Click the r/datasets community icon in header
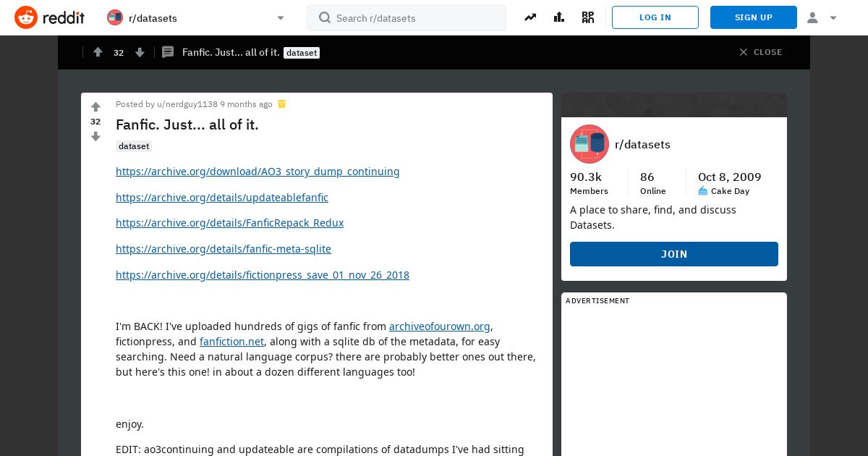The image size is (868, 456). click(115, 17)
